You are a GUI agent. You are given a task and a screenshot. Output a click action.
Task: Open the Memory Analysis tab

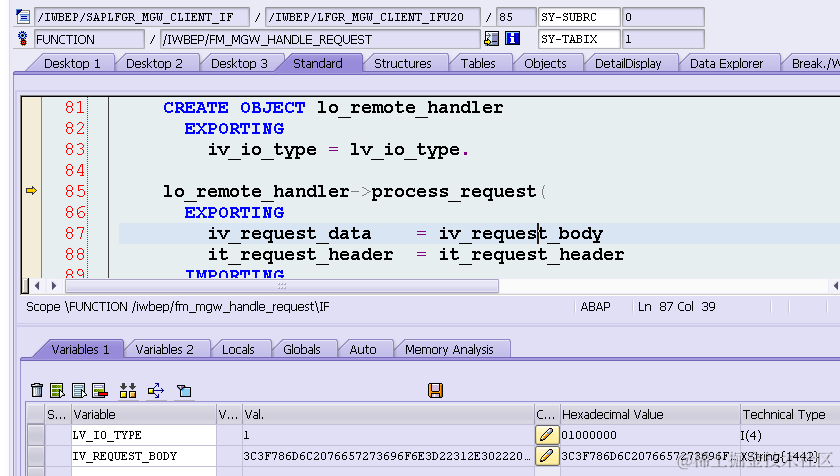coord(449,350)
